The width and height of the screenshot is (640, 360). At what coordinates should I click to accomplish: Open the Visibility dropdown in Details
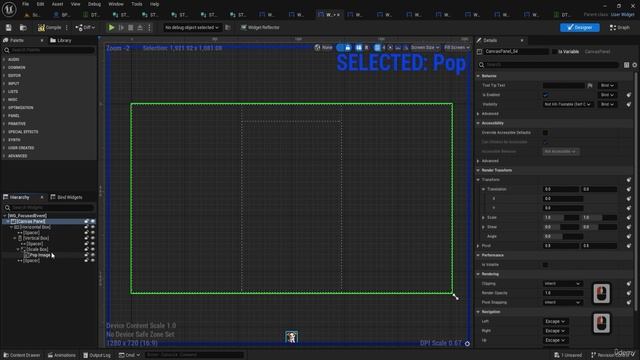tap(568, 104)
